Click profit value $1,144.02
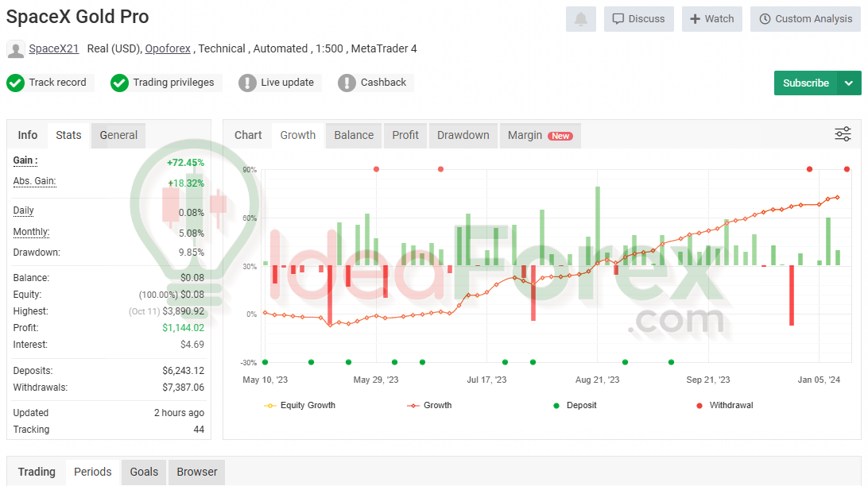The width and height of the screenshot is (868, 486). point(184,328)
